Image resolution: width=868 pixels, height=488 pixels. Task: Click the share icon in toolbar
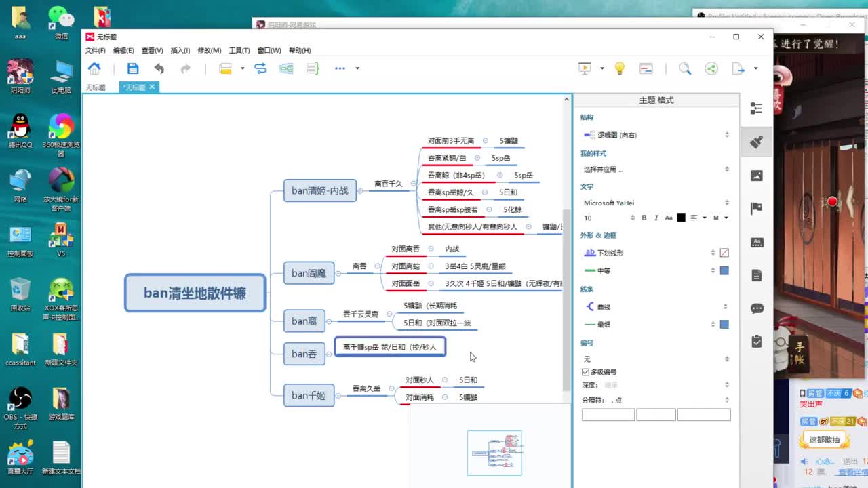pyautogui.click(x=711, y=68)
